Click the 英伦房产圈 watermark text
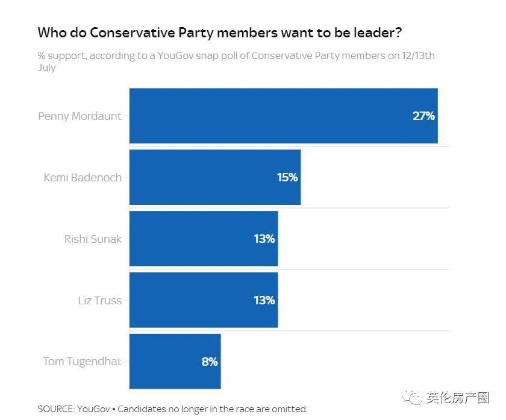Viewport: 506px width, 420px height. click(x=457, y=398)
